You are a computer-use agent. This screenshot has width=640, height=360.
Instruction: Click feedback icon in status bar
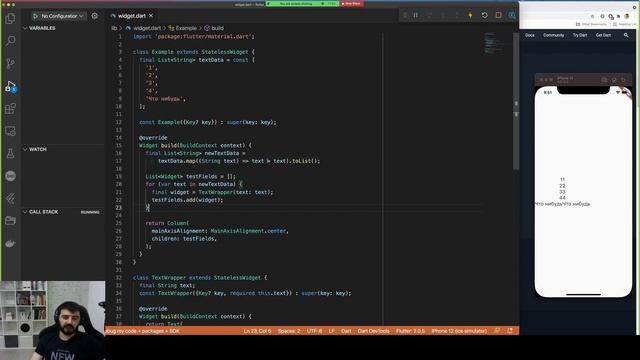pyautogui.click(x=497, y=331)
